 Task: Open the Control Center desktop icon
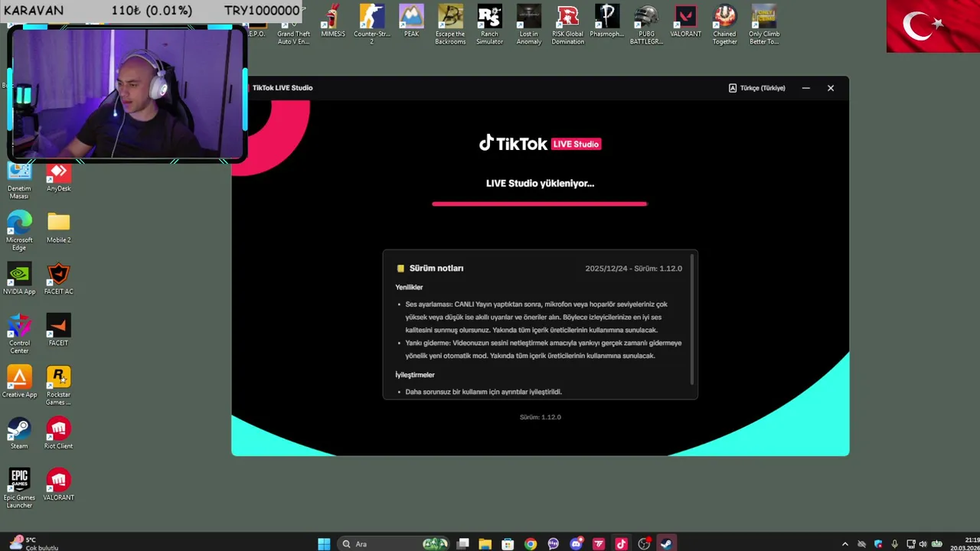click(19, 332)
